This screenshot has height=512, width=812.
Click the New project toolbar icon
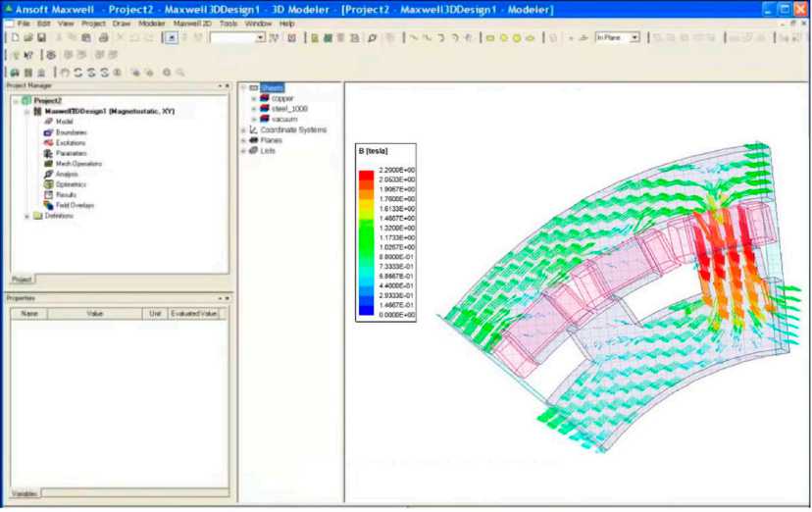click(x=15, y=37)
